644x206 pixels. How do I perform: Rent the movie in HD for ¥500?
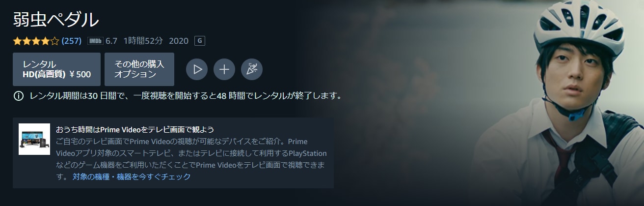click(x=56, y=69)
